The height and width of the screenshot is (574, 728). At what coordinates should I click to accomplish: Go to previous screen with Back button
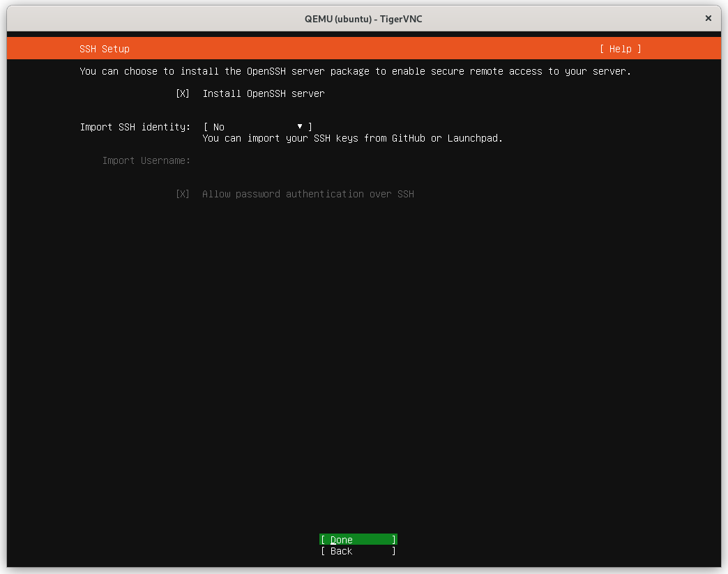[x=358, y=551]
